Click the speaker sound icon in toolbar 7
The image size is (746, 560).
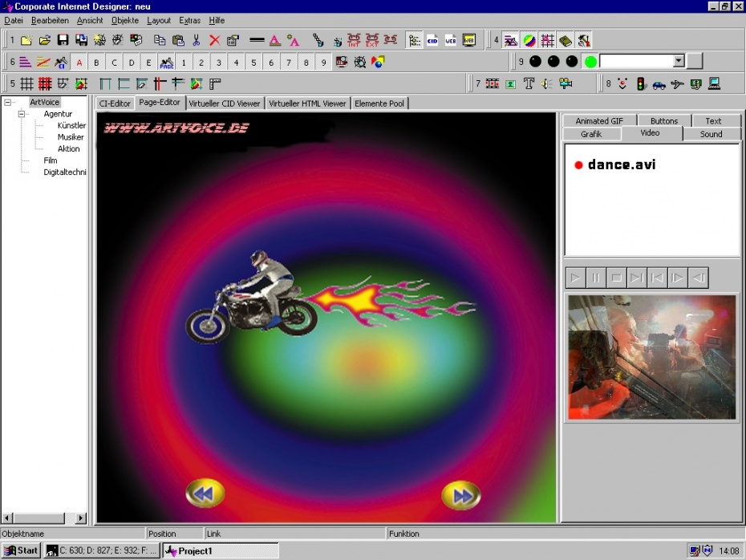point(546,84)
